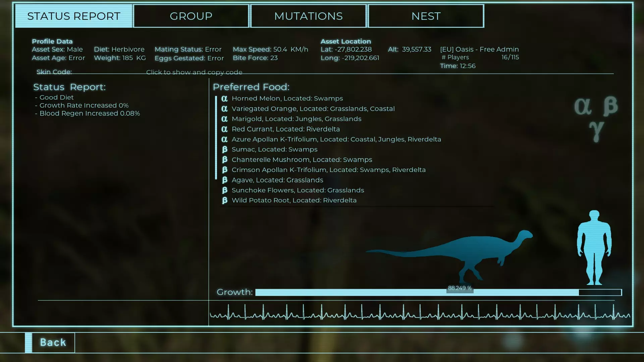Click the alpha icon beside Horned Melon
The image size is (644, 362).
(224, 99)
